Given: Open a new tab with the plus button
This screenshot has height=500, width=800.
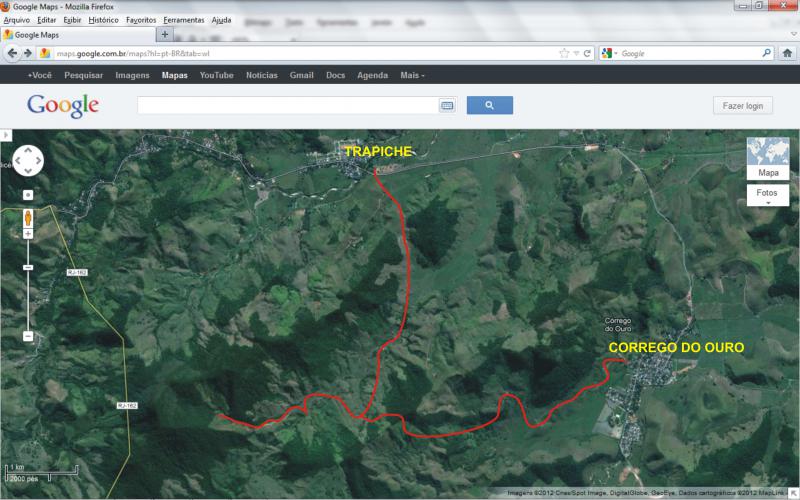Looking at the screenshot, I should 165,35.
